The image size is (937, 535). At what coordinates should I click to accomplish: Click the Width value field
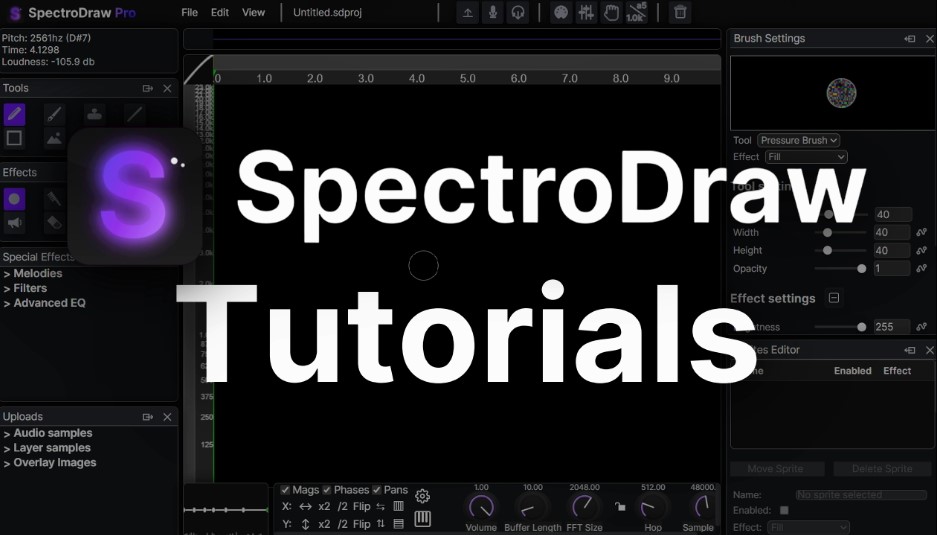[892, 233]
